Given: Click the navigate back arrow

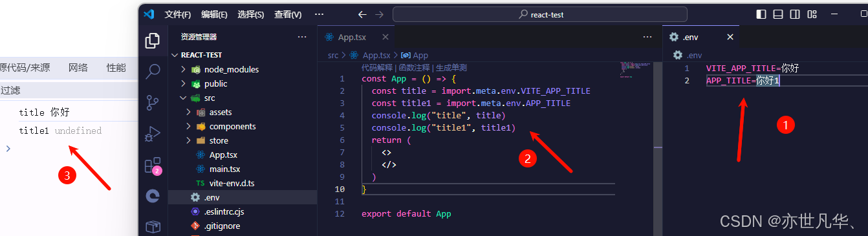Looking at the screenshot, I should (362, 14).
